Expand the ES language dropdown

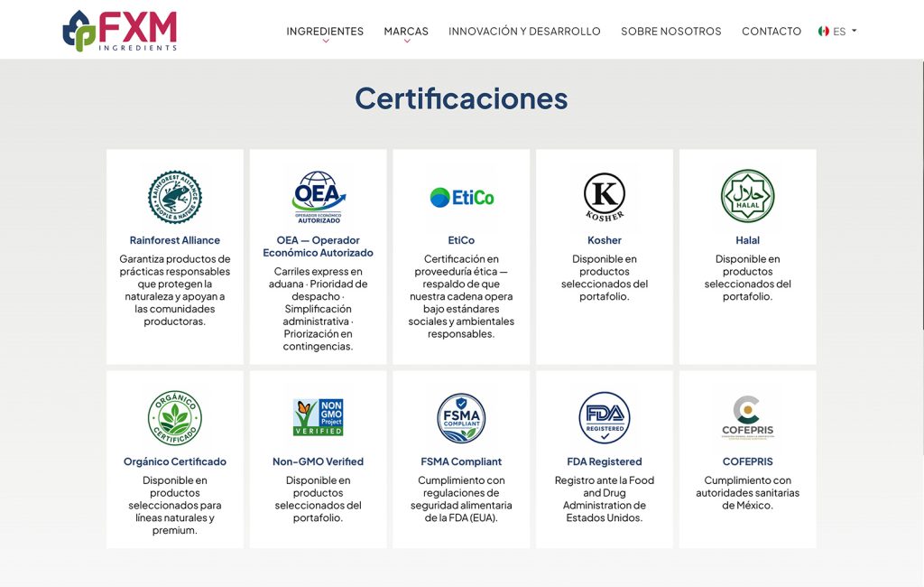pos(844,32)
